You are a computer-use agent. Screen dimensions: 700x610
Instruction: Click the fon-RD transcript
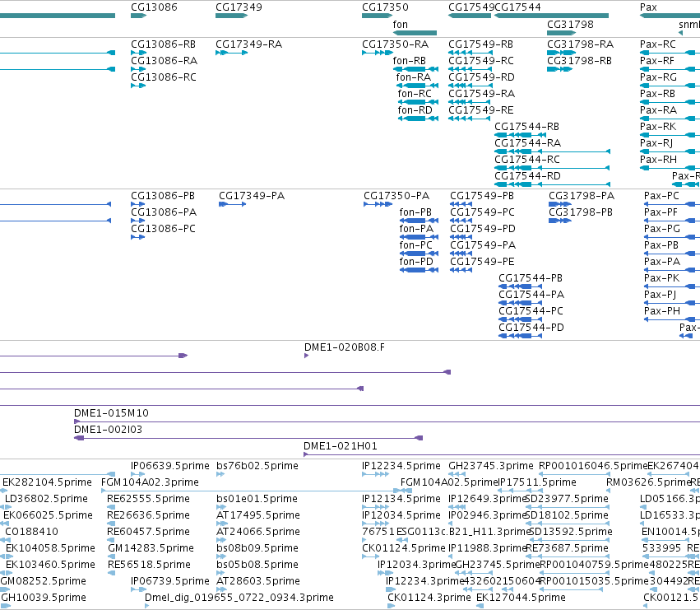pyautogui.click(x=415, y=110)
